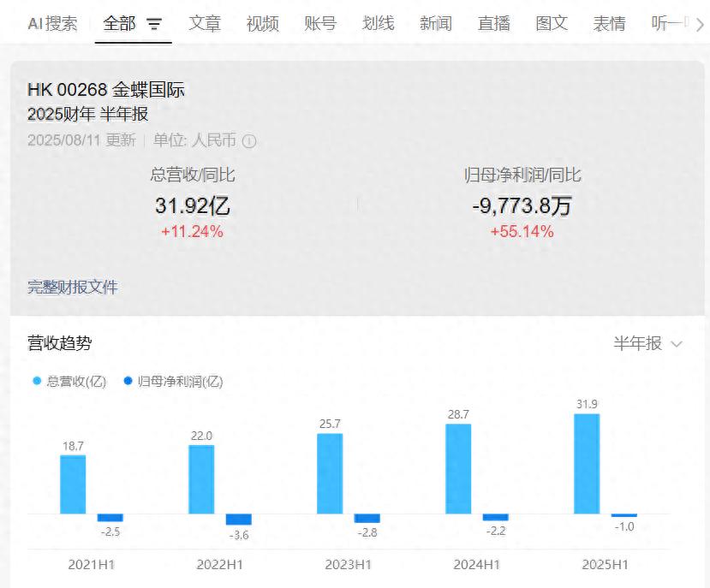Image resolution: width=710 pixels, height=588 pixels.
Task: Click the -9,773.8万 net profit value
Action: tap(522, 206)
